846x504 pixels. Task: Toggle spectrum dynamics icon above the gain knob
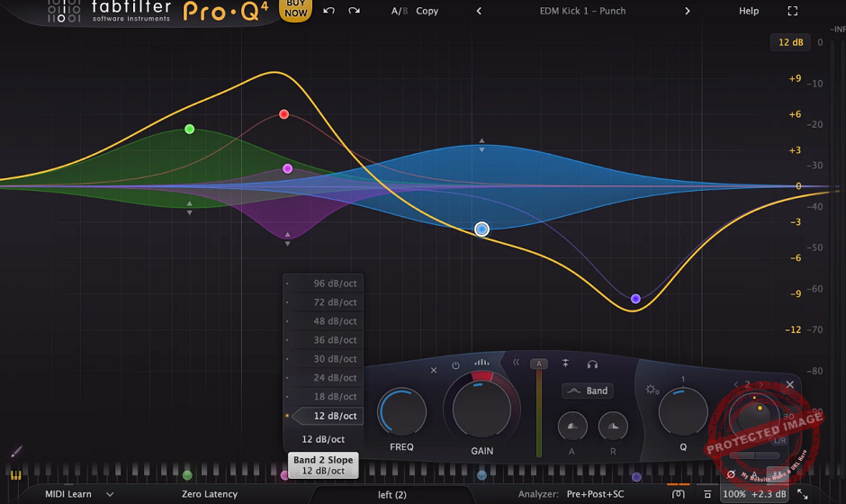[481, 362]
